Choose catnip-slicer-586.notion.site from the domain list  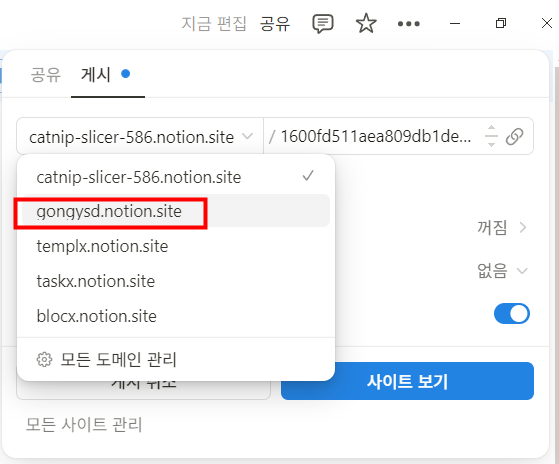176,177
